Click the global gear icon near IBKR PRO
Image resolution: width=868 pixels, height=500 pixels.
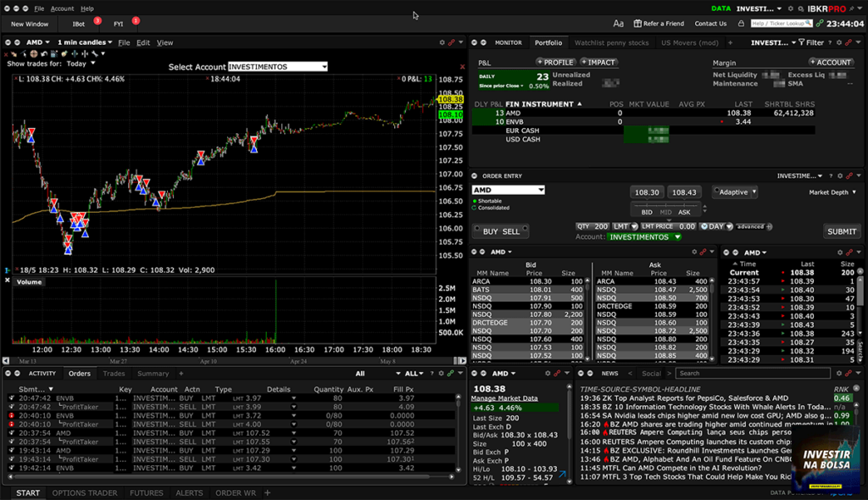791,8
